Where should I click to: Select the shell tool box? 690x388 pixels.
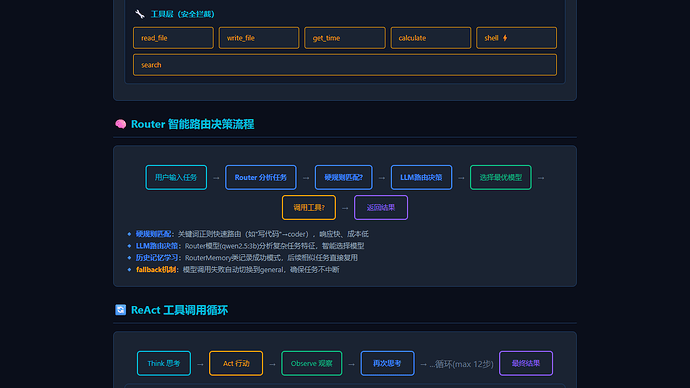coord(516,38)
